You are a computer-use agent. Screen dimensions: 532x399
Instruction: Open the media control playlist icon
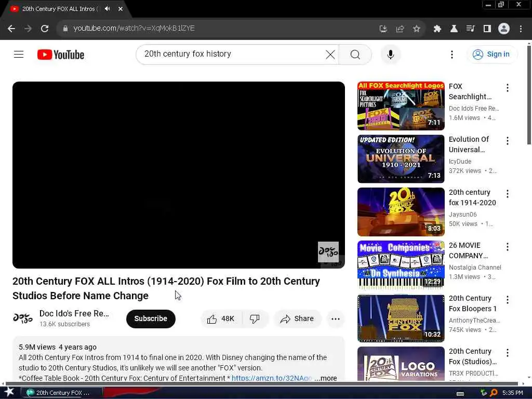click(x=470, y=29)
